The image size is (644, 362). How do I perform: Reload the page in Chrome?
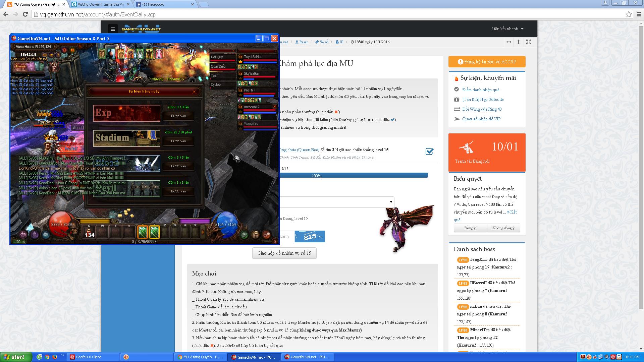coord(25,14)
